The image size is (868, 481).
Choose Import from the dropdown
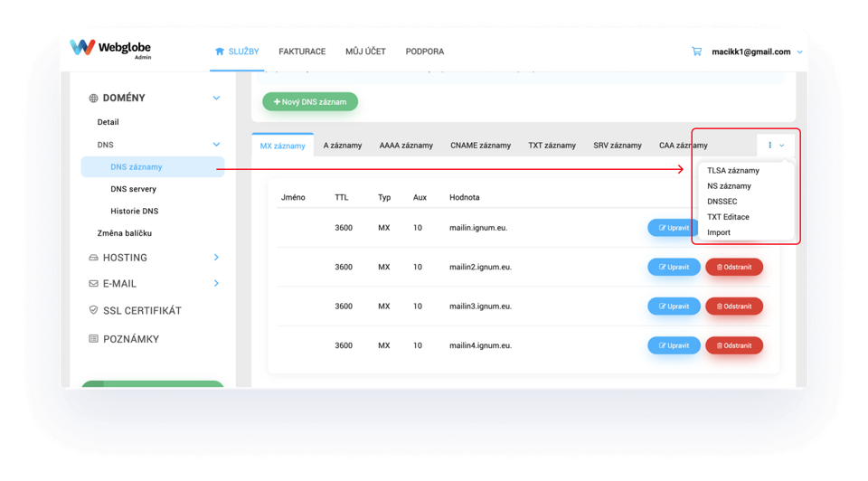[719, 232]
